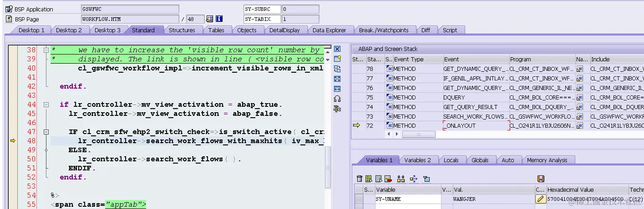Click the empty variable field below SY-UNAME
The width and height of the screenshot is (644, 209).
pos(408,206)
